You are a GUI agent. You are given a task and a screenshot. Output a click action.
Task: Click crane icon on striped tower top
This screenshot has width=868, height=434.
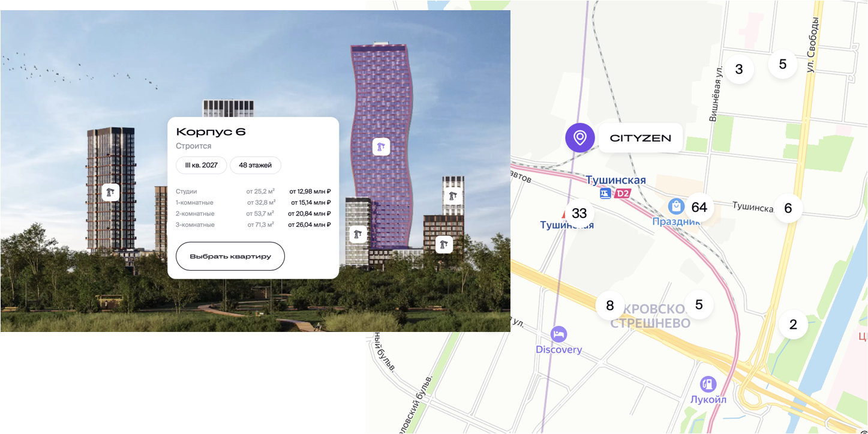[x=453, y=195]
